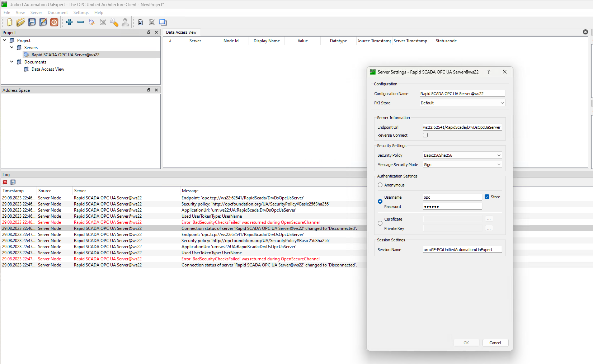
Task: Collapse the Project tree root node
Action: [x=5, y=40]
